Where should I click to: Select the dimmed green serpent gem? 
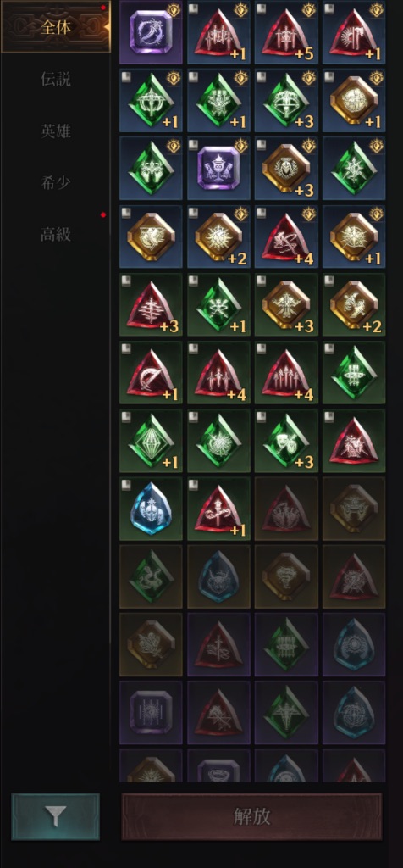[151, 576]
